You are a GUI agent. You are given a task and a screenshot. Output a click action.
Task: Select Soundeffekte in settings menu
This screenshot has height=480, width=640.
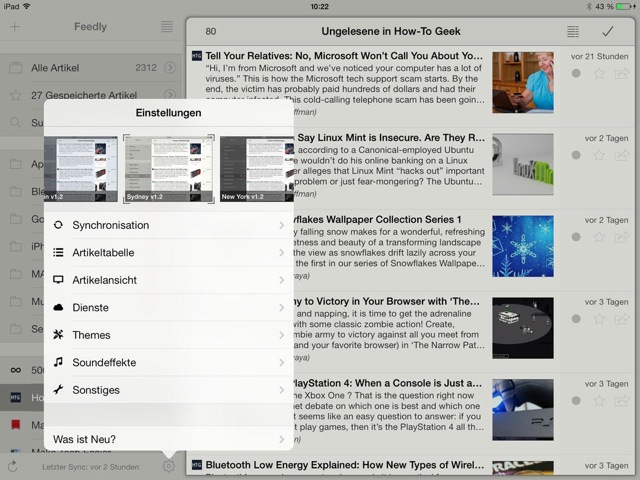click(168, 362)
